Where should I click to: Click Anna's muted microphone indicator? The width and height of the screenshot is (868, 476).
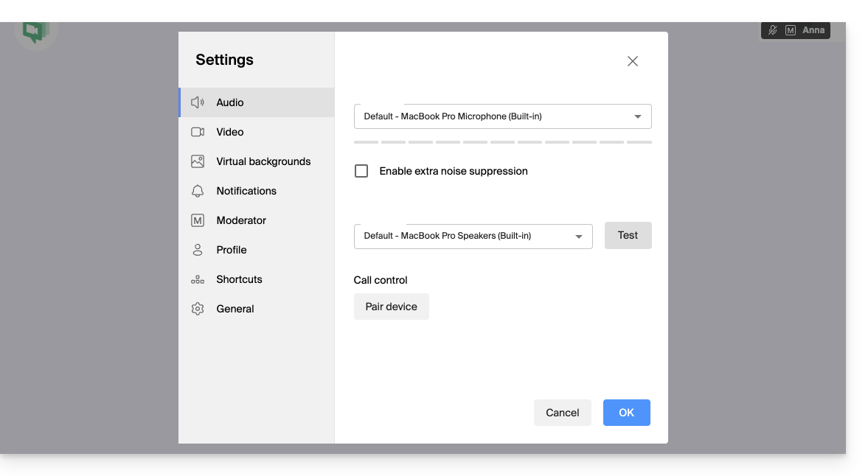tap(773, 30)
